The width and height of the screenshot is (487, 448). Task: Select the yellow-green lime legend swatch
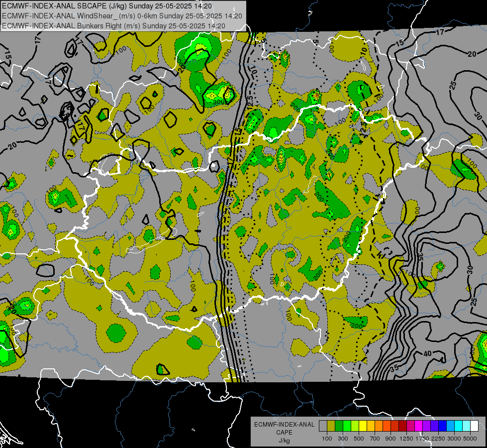(x=355, y=426)
